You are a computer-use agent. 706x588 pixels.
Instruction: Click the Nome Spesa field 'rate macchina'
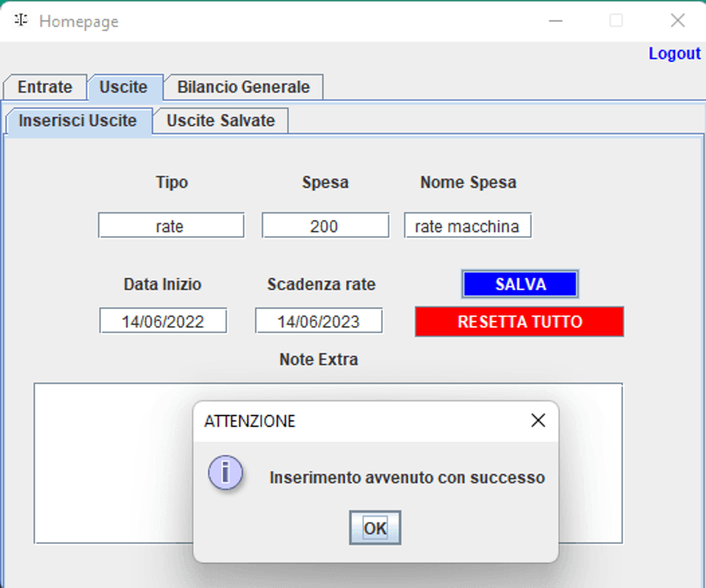[x=468, y=225]
